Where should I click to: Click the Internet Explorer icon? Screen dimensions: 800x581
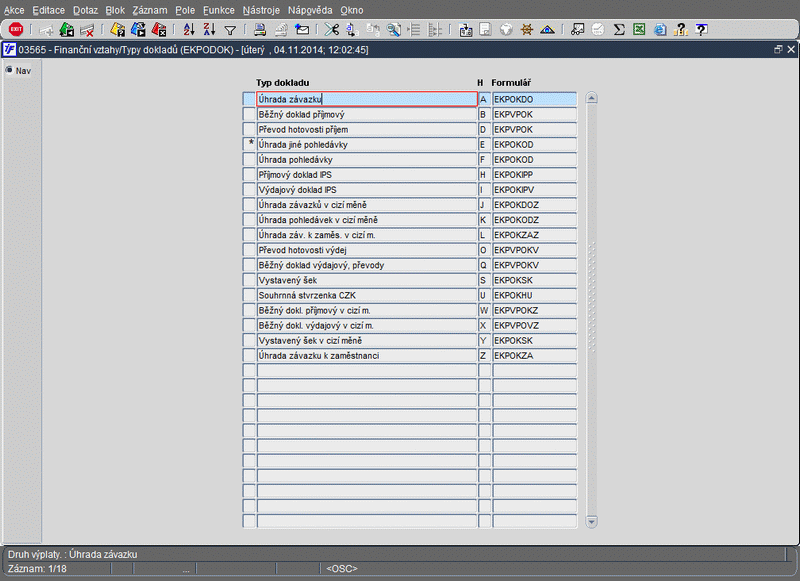click(x=660, y=30)
